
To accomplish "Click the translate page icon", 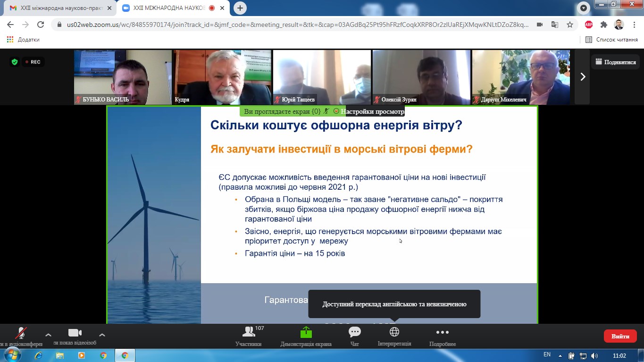I will [x=555, y=25].
